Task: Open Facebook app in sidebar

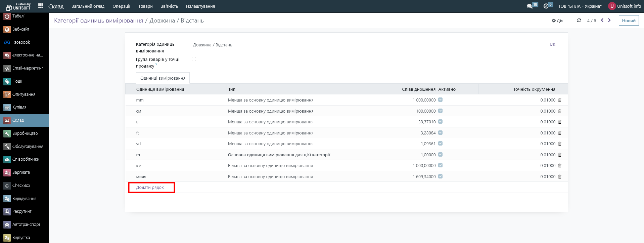Action: tap(21, 42)
